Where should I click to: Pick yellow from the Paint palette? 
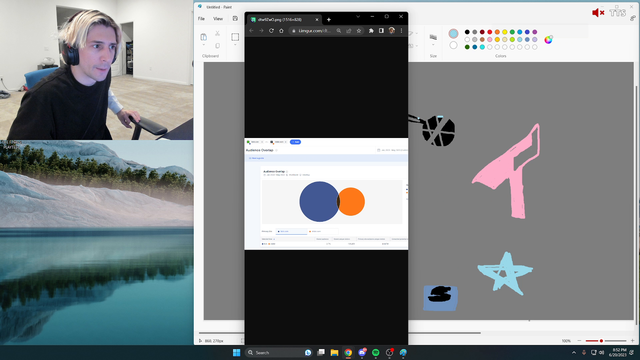point(504,32)
